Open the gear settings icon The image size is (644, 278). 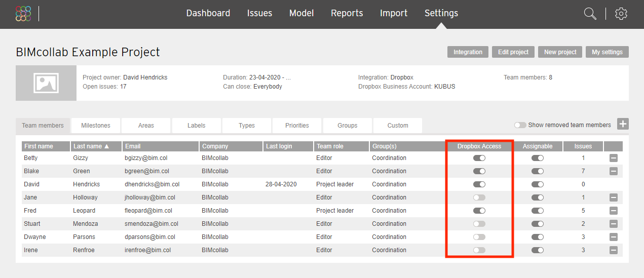(x=621, y=14)
